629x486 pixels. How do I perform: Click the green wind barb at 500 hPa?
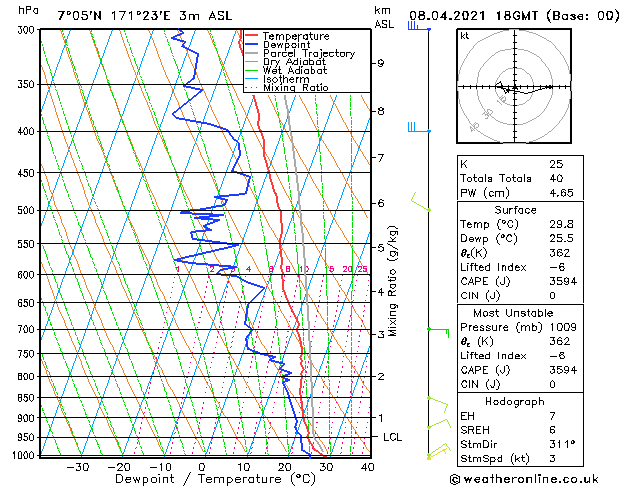[x=421, y=202]
